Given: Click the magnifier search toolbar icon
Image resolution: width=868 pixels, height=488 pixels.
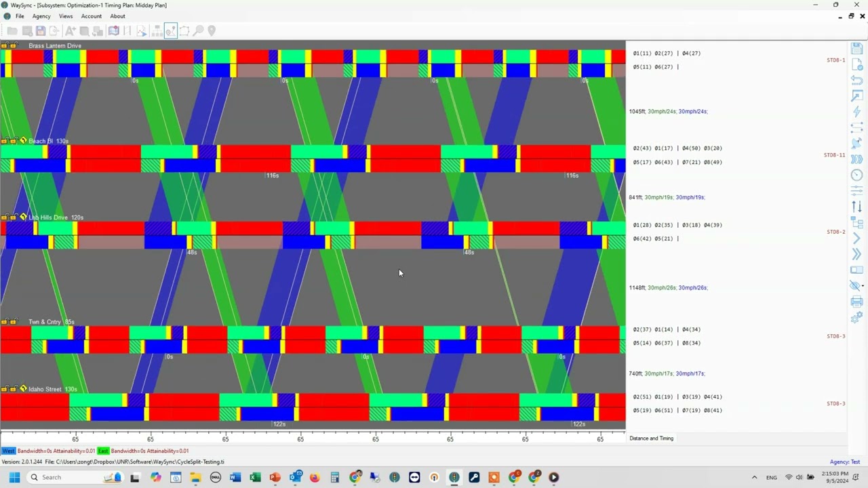Looking at the screenshot, I should pos(198,30).
